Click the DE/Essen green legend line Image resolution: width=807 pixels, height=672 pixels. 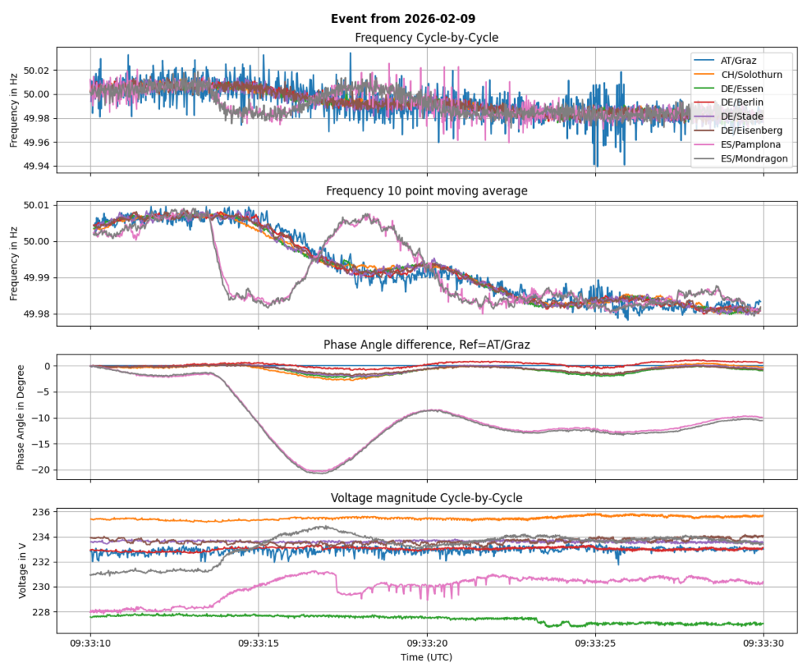click(704, 88)
